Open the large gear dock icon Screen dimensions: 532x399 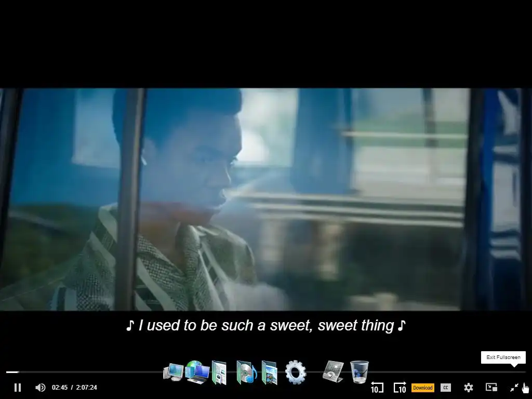coord(296,372)
